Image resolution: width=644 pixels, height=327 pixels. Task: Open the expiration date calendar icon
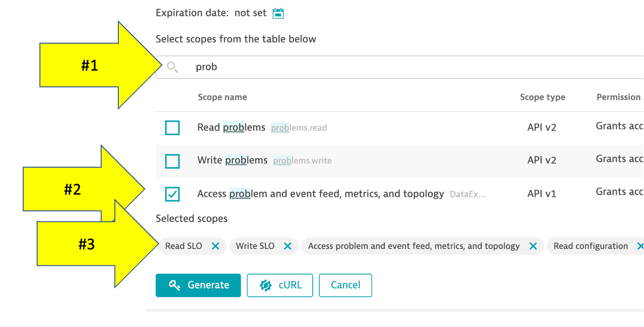(278, 13)
